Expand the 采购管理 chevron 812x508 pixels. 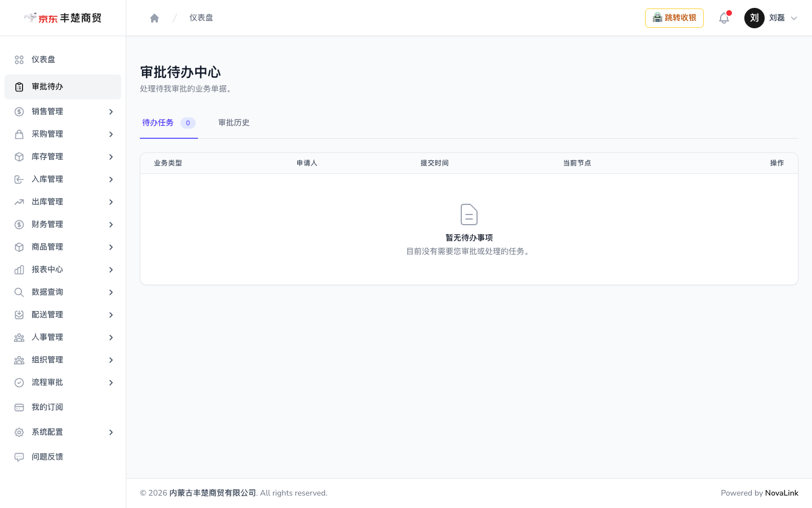coord(111,134)
